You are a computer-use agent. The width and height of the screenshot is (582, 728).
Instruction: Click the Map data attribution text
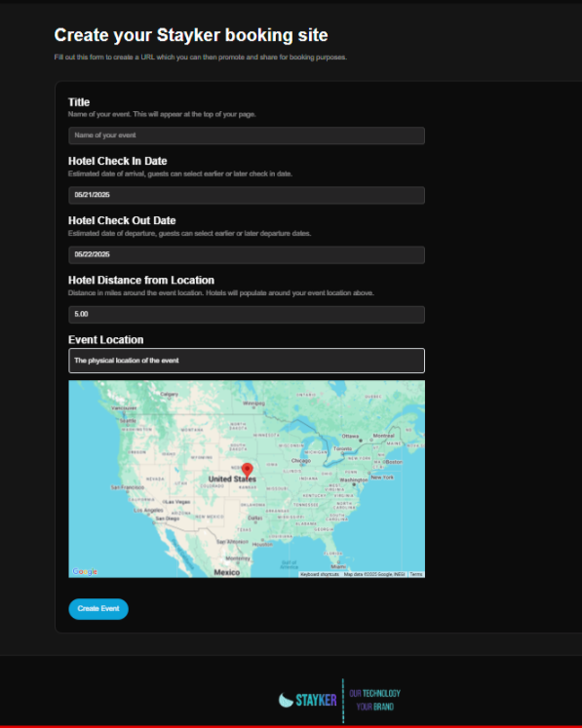coord(374,574)
